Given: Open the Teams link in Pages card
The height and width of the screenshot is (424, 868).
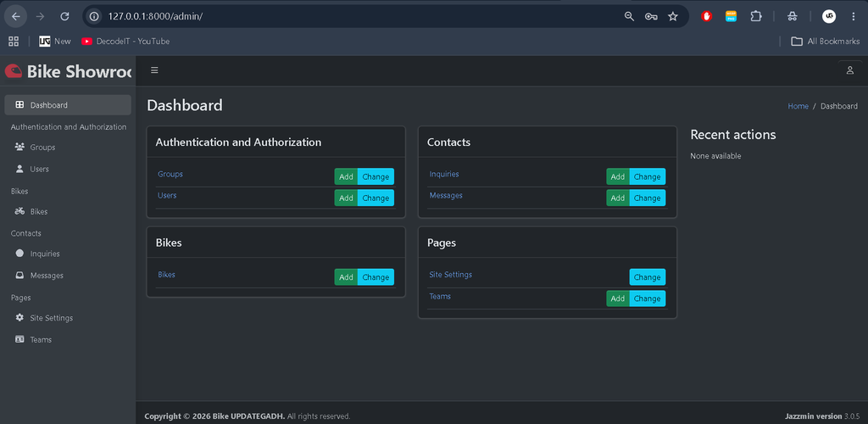Looking at the screenshot, I should tap(440, 296).
